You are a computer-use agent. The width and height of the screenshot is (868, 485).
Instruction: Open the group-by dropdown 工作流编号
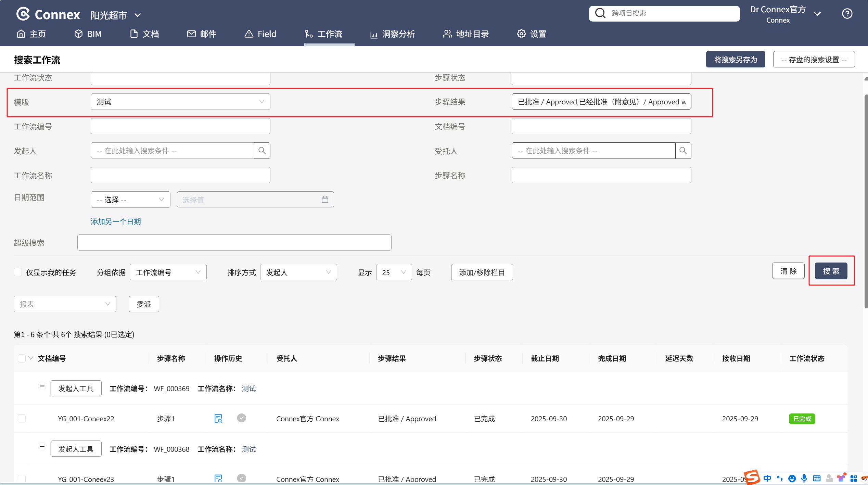pyautogui.click(x=168, y=272)
